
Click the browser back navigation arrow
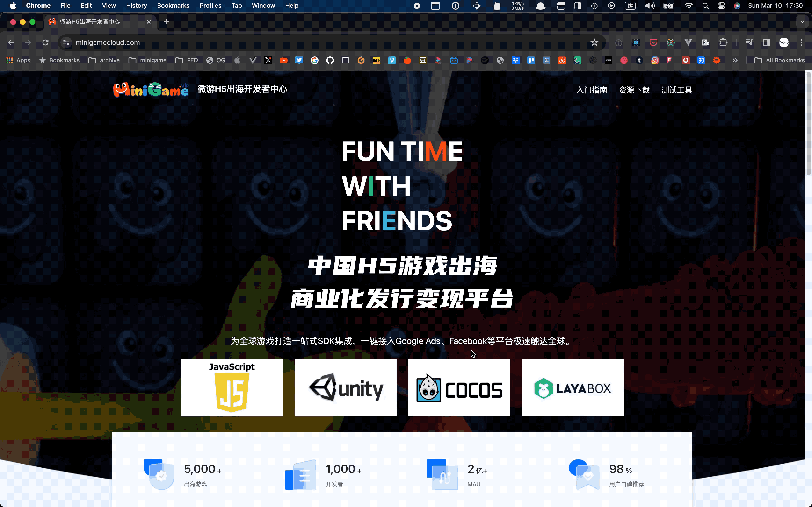tap(12, 42)
